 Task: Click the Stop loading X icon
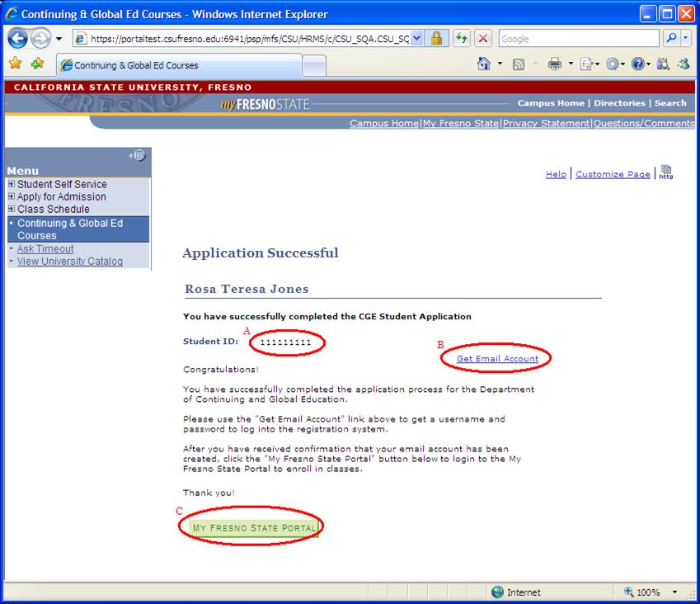point(483,39)
